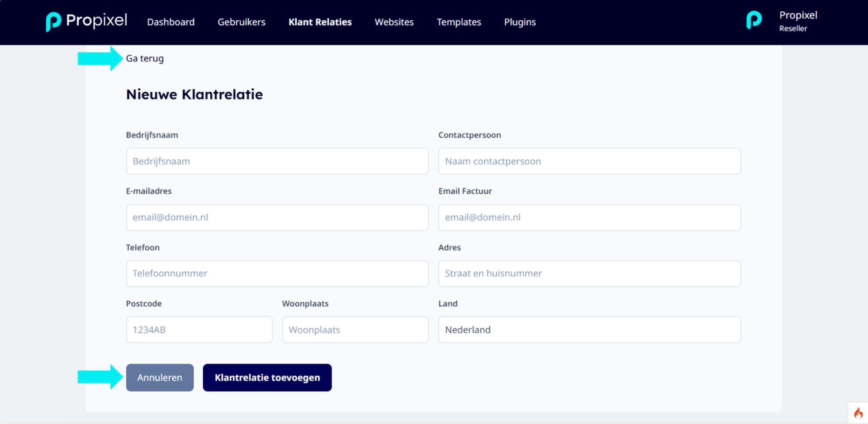Click the Adres label
The height and width of the screenshot is (424, 868).
pos(449,247)
